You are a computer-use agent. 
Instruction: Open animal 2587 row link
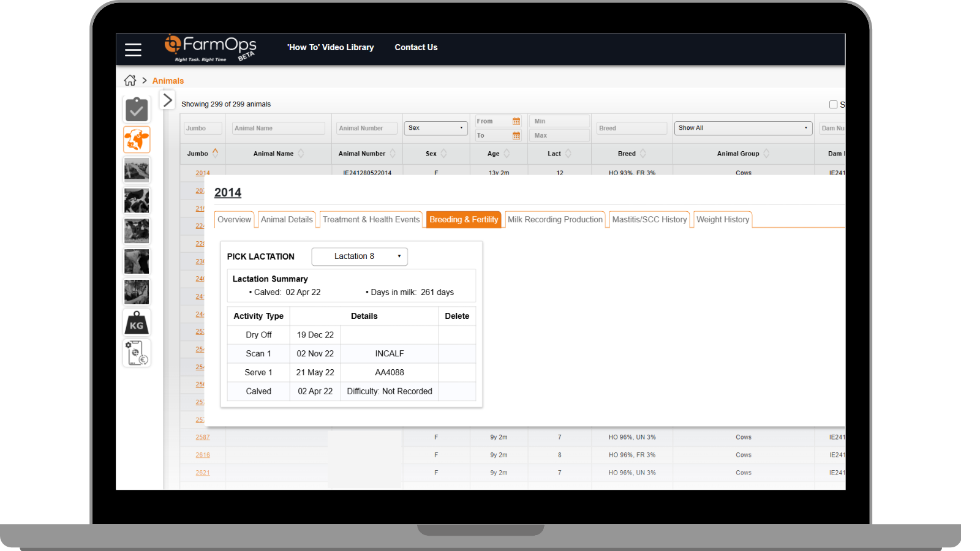[203, 437]
